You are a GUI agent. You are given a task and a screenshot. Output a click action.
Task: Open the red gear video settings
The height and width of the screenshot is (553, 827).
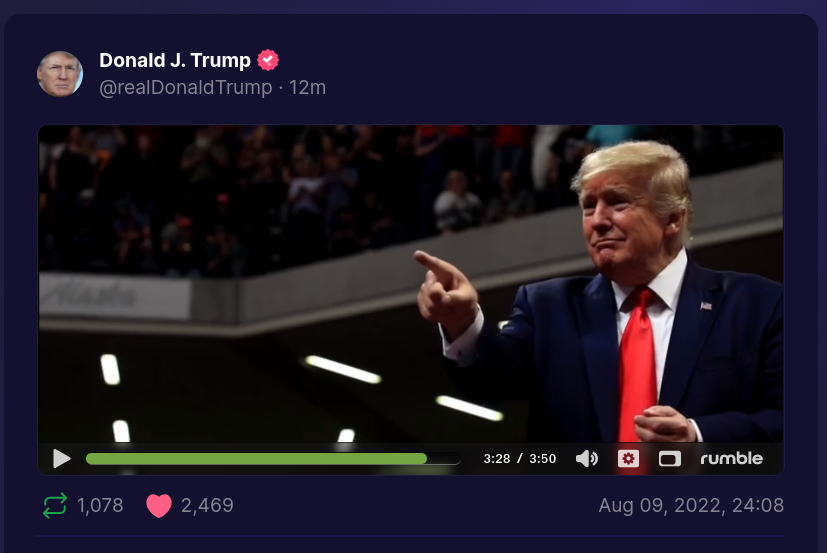click(628, 459)
